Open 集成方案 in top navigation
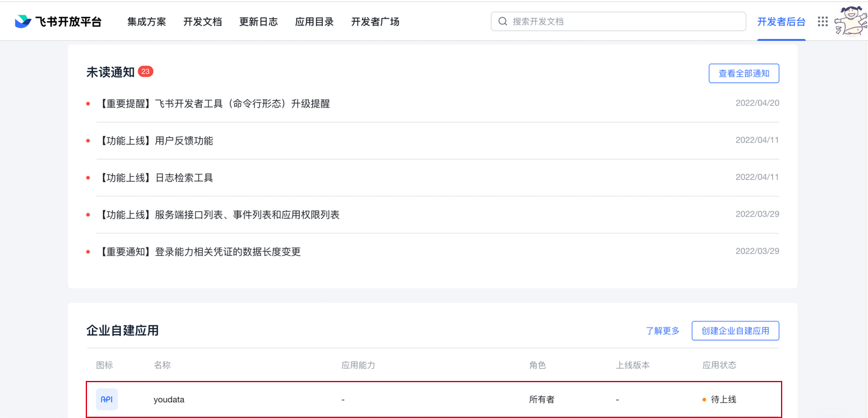This screenshot has height=418, width=868. 147,22
